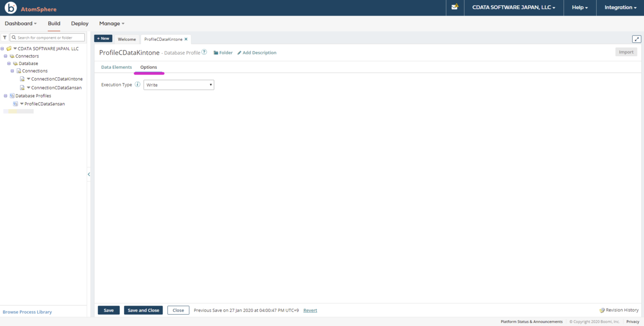Select the Options tab
Image resolution: width=644 pixels, height=326 pixels.
click(x=149, y=67)
